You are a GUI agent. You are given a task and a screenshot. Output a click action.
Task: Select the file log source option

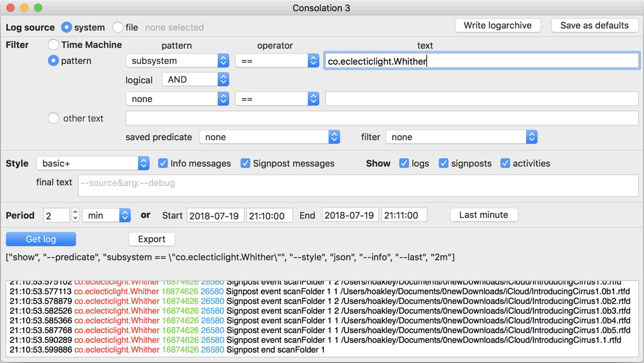coord(118,27)
